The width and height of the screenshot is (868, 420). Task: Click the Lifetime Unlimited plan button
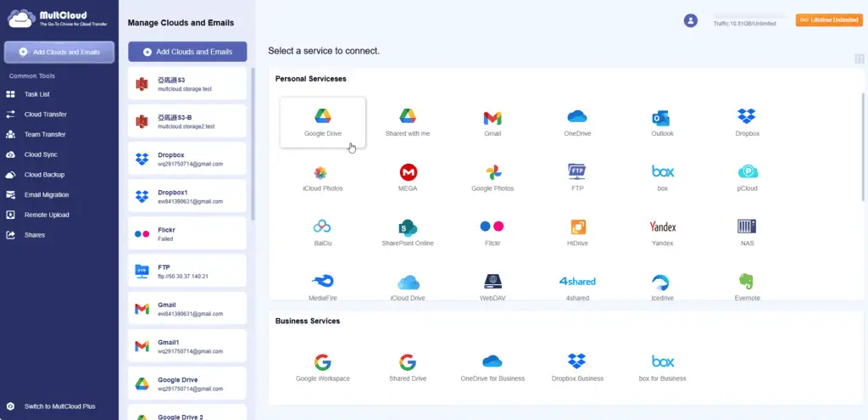[829, 20]
